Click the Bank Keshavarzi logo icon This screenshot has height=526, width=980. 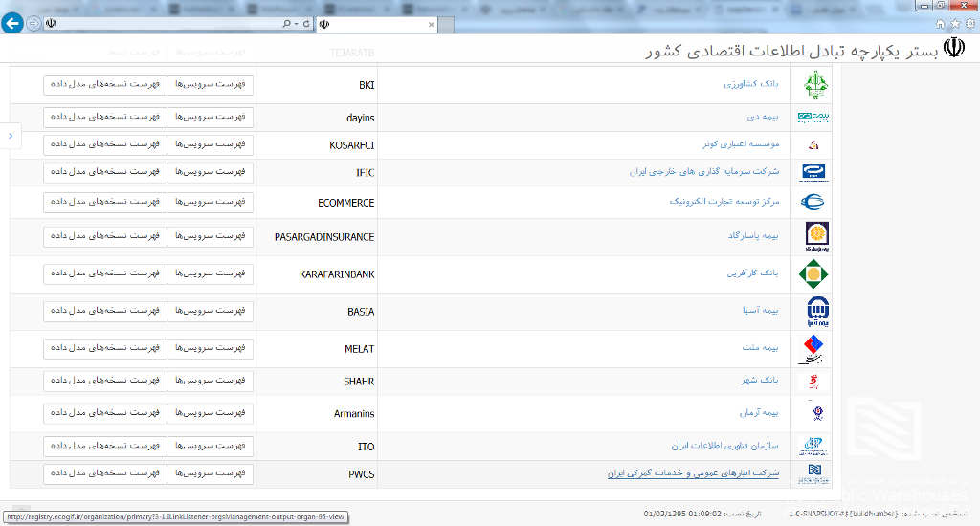pyautogui.click(x=815, y=85)
